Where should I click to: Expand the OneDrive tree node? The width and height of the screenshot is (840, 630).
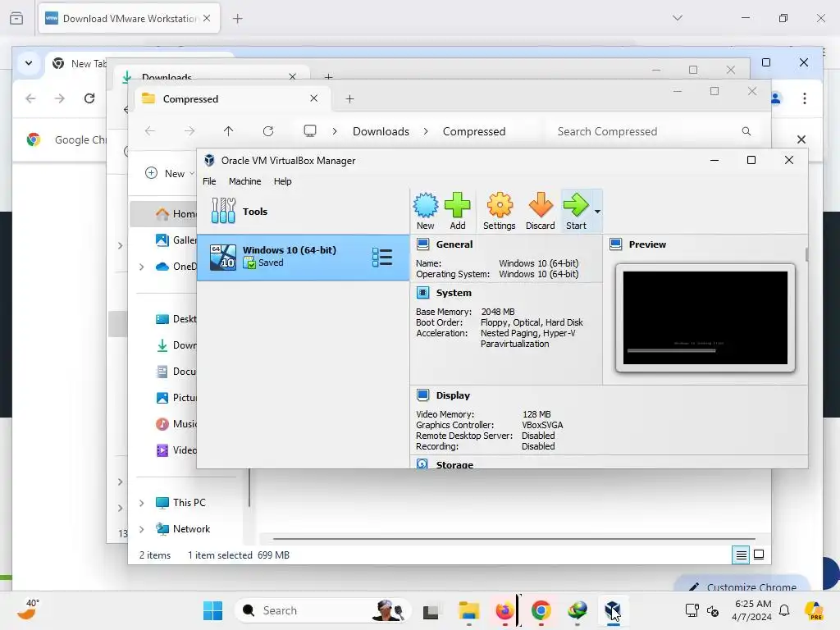141,267
